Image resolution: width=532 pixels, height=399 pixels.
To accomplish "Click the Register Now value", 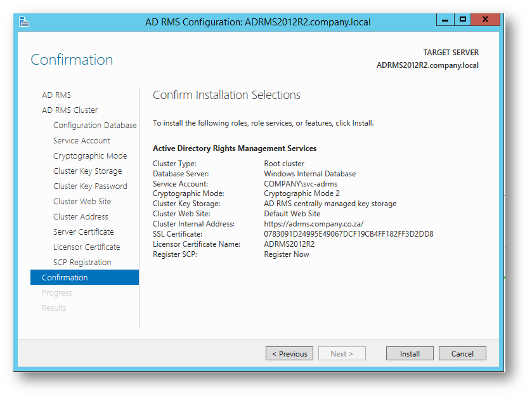I will point(287,254).
